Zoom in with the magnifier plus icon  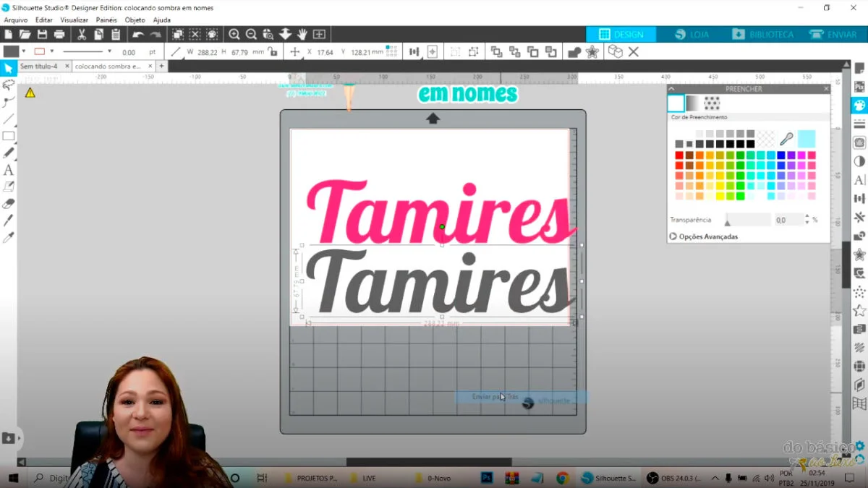[234, 34]
